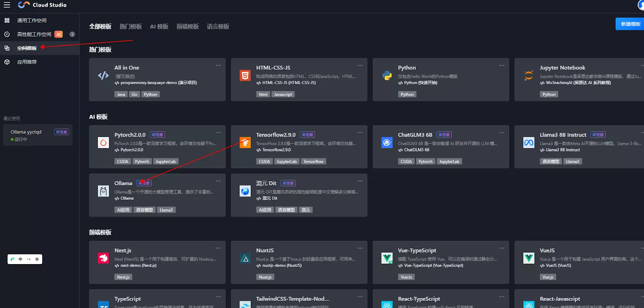Open more options on 混元 Dit card
The width and height of the screenshot is (644, 308).
[x=360, y=181]
